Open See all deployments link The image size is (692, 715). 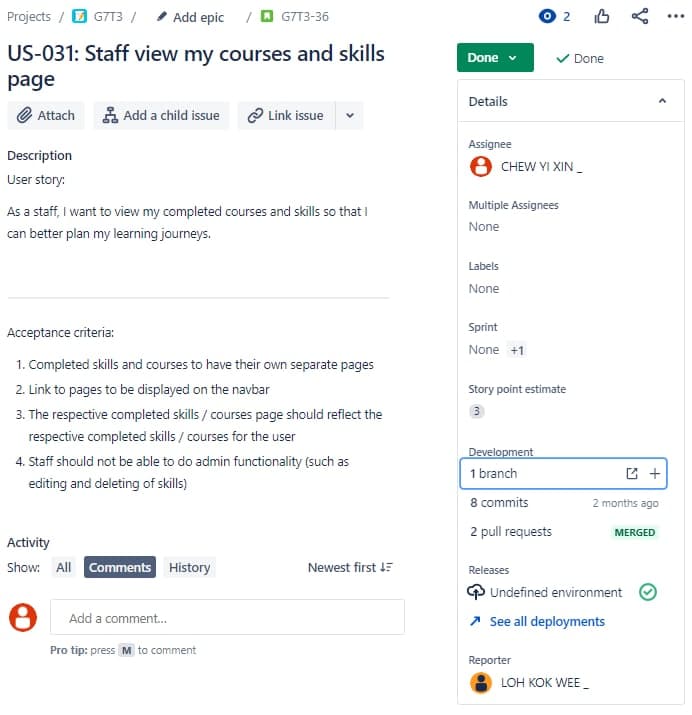click(x=546, y=622)
